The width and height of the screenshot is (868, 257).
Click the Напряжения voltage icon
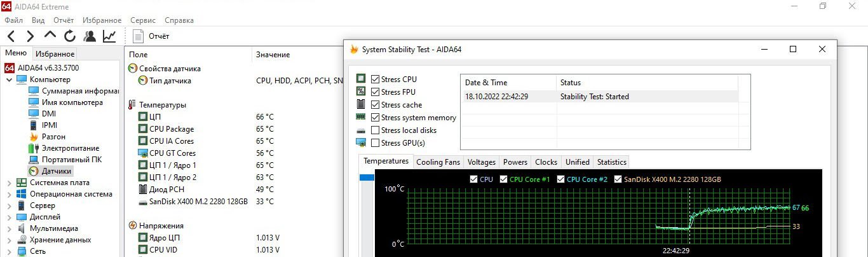click(x=133, y=226)
